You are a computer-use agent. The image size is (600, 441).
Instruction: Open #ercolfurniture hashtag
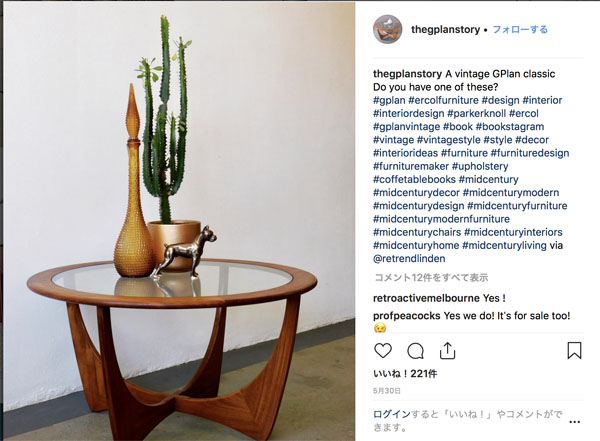[443, 100]
